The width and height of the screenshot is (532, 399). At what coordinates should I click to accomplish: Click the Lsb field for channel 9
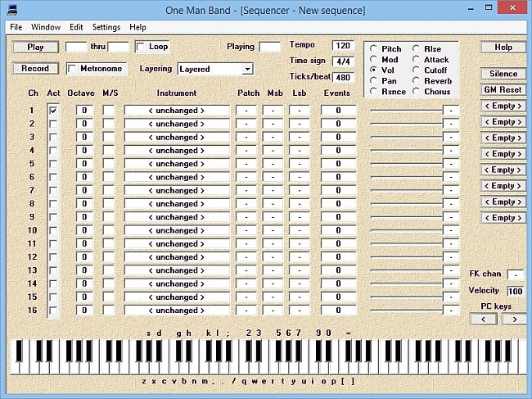coord(300,217)
